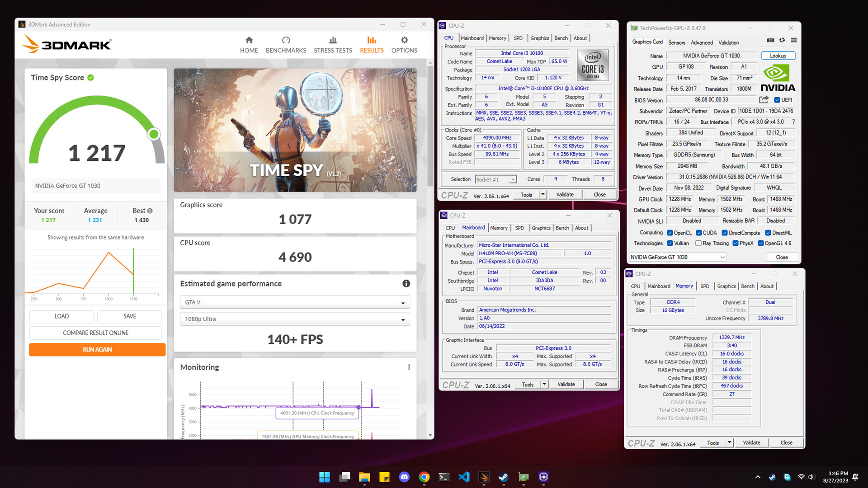
Task: Open Monitoring three-dot options menu
Action: 409,367
